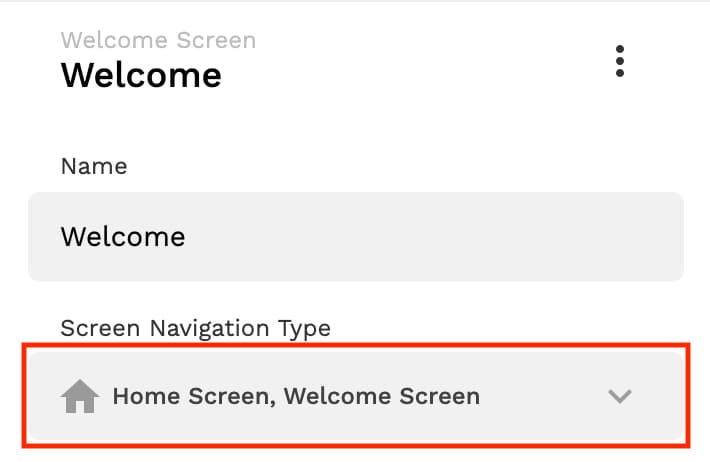Viewport: 710px width, 462px height.
Task: Focus the Name input field
Action: tap(356, 236)
